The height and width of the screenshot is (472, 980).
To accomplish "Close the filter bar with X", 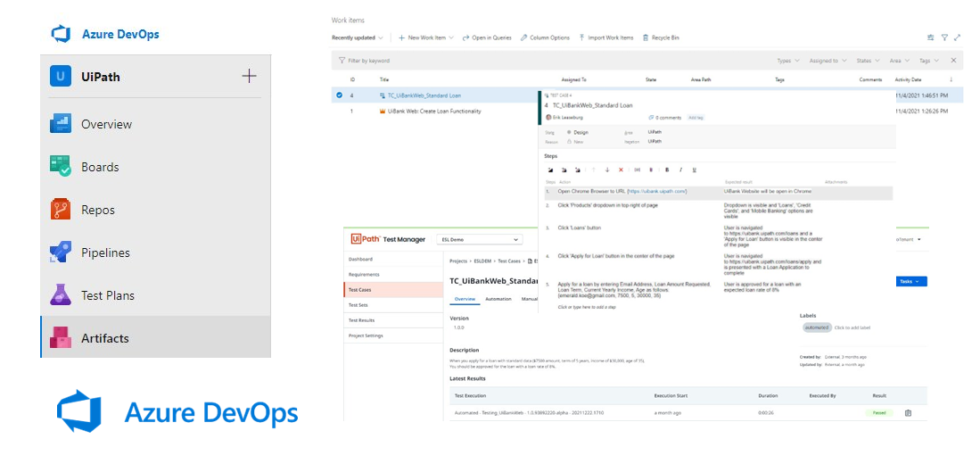I will point(954,61).
